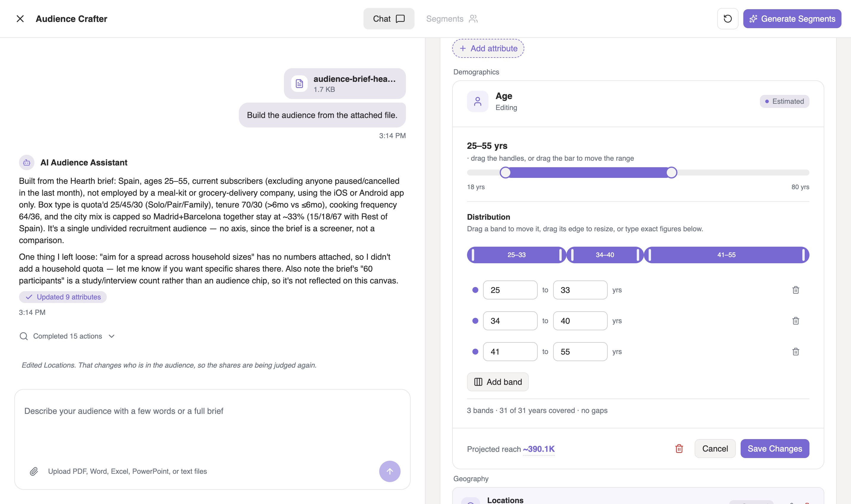This screenshot has width=851, height=504.
Task: Select the 41–55 distribution band
Action: (726, 255)
